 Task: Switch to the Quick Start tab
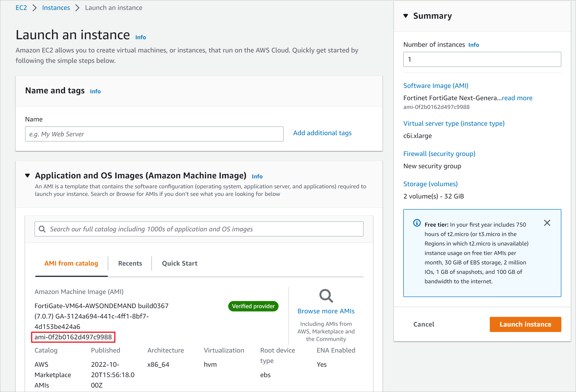180,263
